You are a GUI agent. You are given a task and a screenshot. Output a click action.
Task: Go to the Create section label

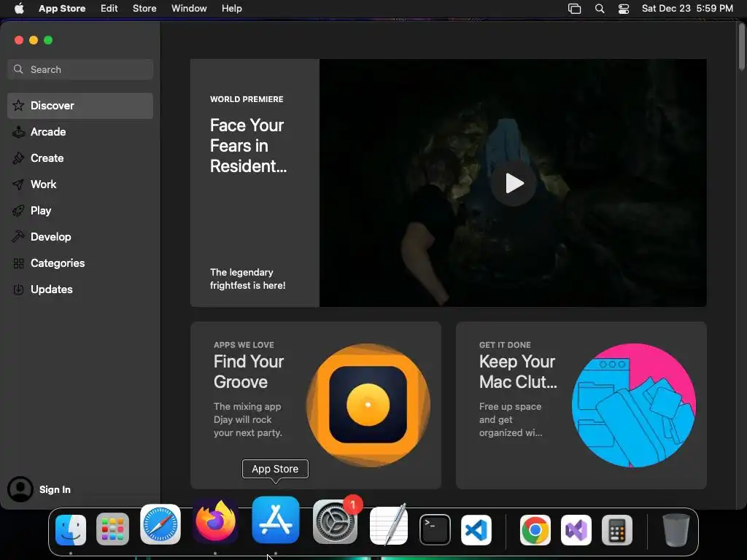pos(47,157)
